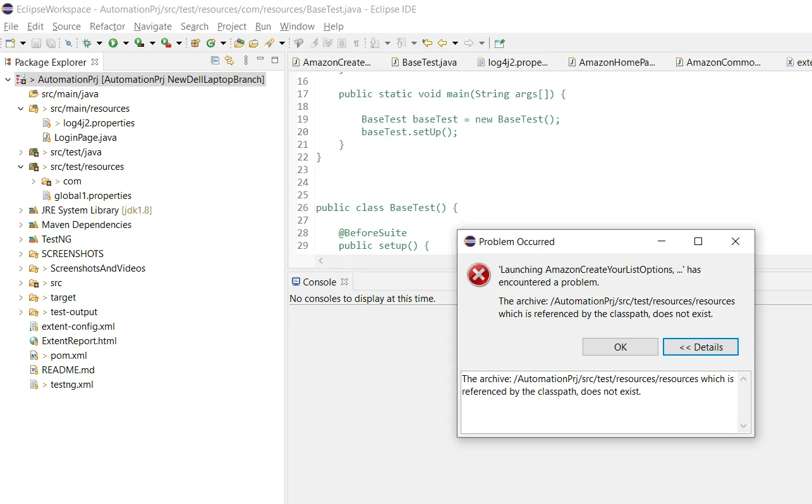
Task: Close the Package Explorer tab via X
Action: [95, 62]
